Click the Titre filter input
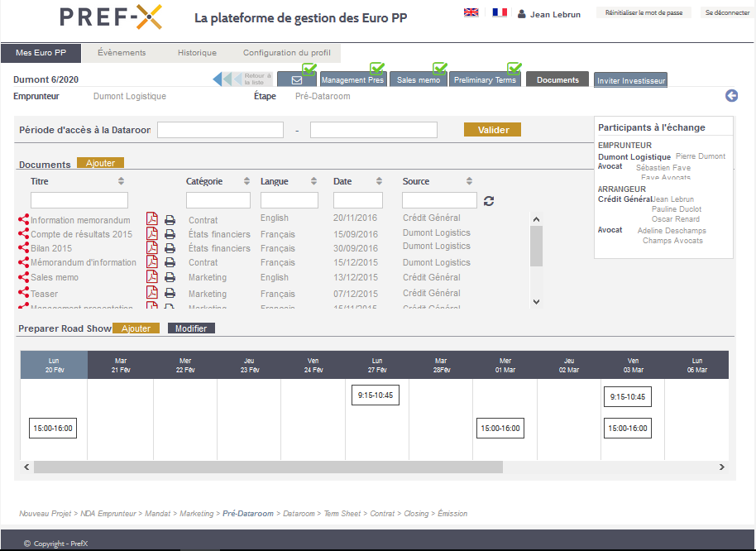This screenshot has width=756, height=551. (79, 200)
